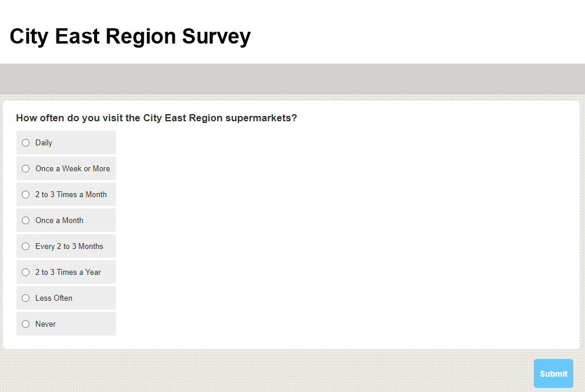585x392 pixels.
Task: Click the Once a Week or More label text
Action: [72, 168]
